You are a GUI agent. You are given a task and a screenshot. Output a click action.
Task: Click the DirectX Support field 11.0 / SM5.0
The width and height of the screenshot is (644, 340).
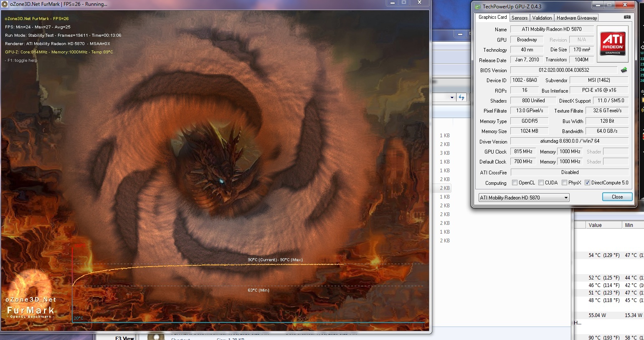(611, 101)
